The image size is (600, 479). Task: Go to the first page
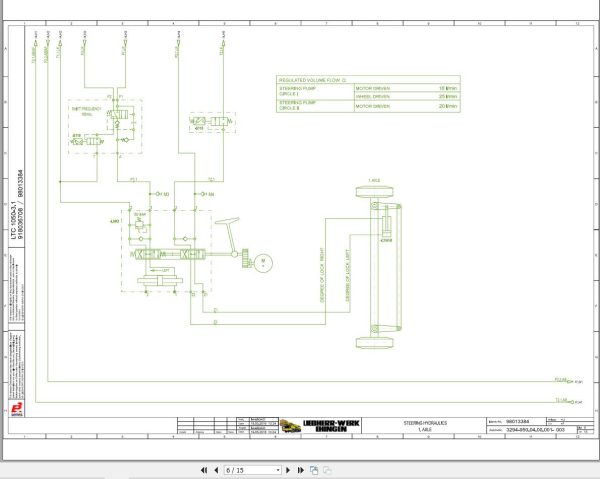(204, 470)
